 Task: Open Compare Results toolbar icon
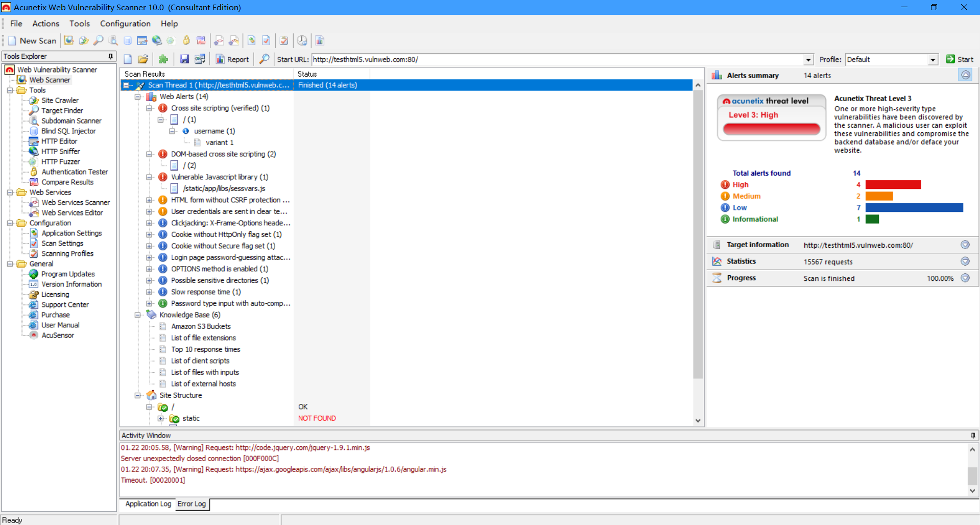pyautogui.click(x=201, y=41)
